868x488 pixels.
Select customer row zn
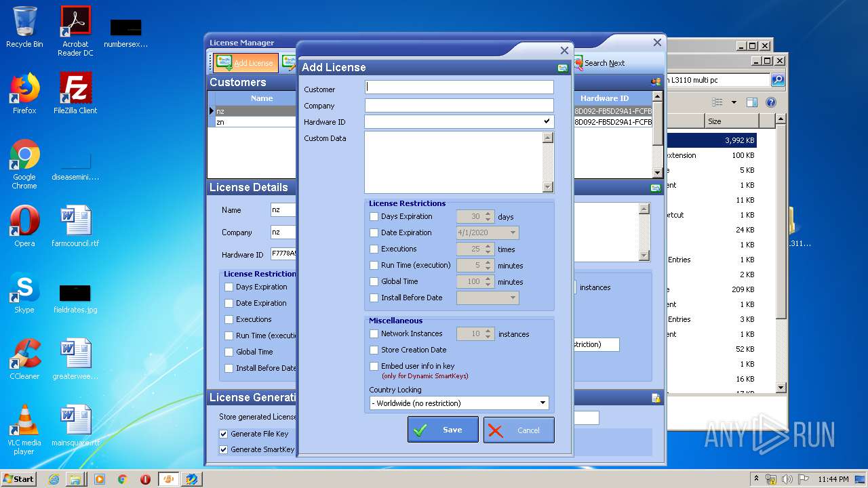[x=255, y=122]
